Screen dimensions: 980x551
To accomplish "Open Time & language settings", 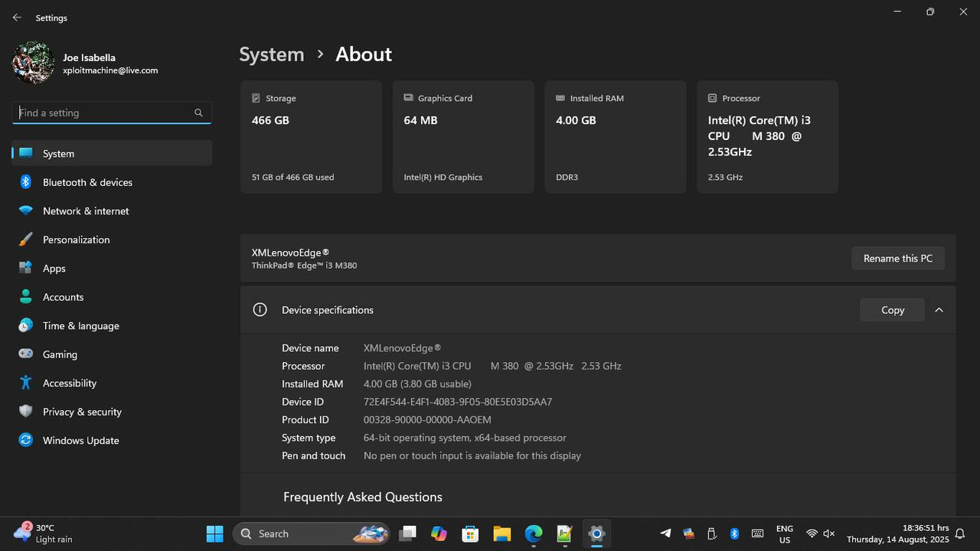I will point(112,325).
